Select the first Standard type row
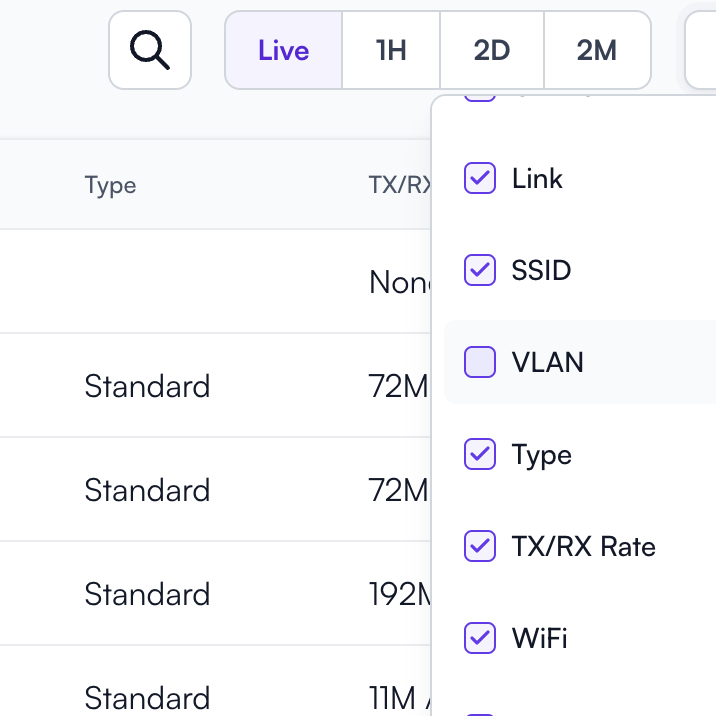Image resolution: width=716 pixels, height=716 pixels. click(x=215, y=385)
